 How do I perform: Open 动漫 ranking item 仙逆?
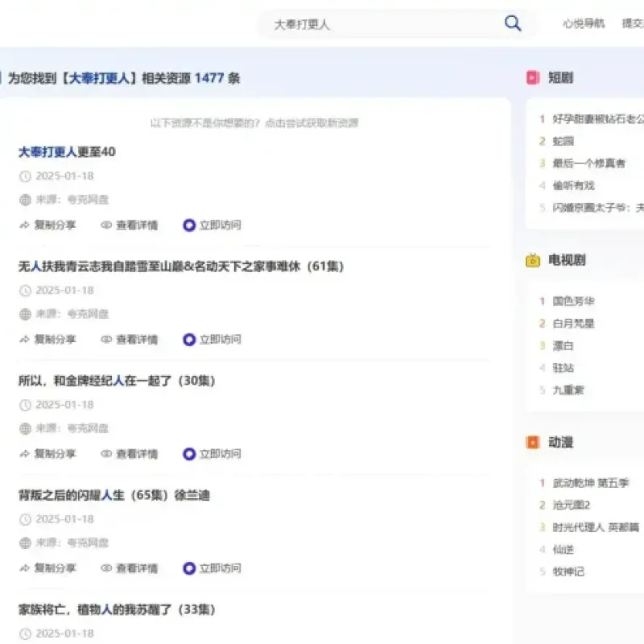[x=563, y=550]
